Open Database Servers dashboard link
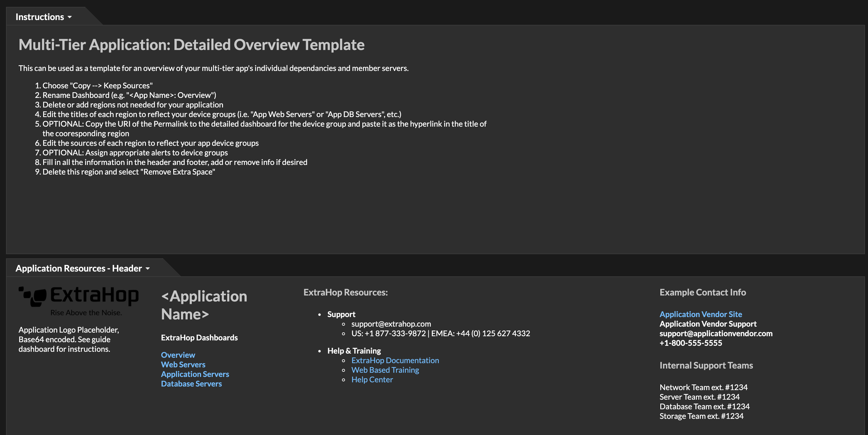 [x=191, y=384]
